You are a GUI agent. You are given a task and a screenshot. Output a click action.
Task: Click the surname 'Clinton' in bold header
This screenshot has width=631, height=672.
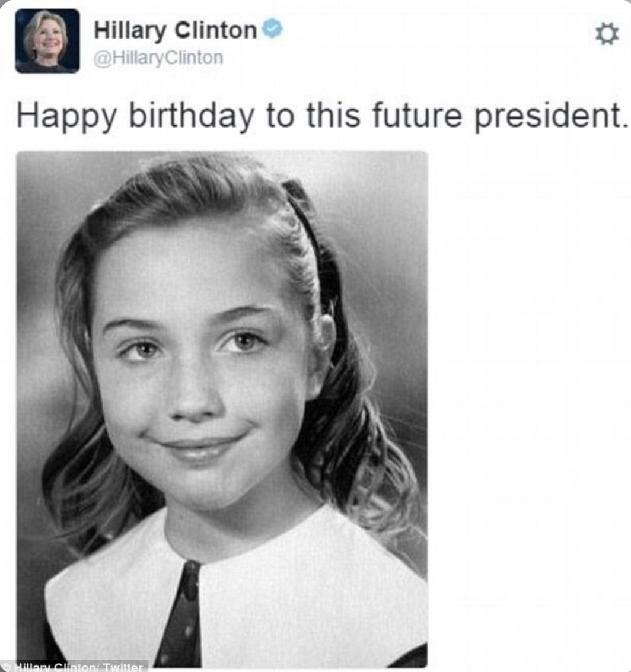216,30
